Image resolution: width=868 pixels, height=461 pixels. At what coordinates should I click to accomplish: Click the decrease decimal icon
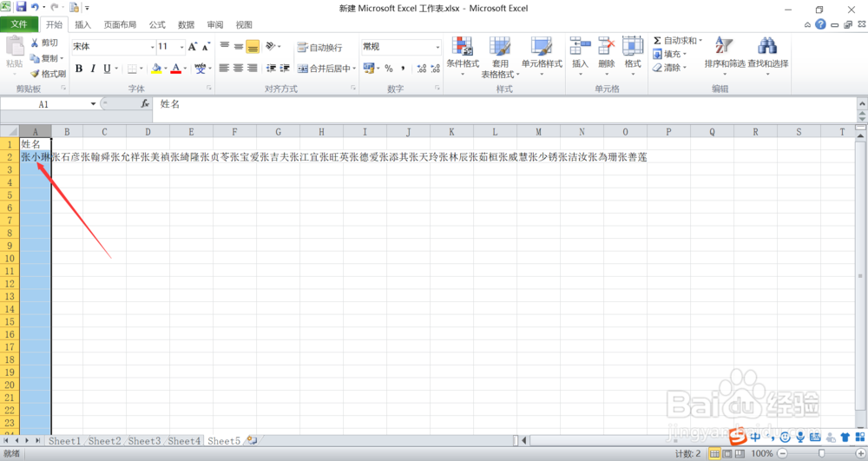[x=436, y=69]
